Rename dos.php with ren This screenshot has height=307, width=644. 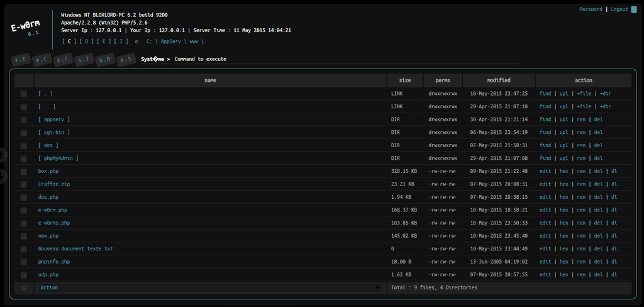pos(581,197)
